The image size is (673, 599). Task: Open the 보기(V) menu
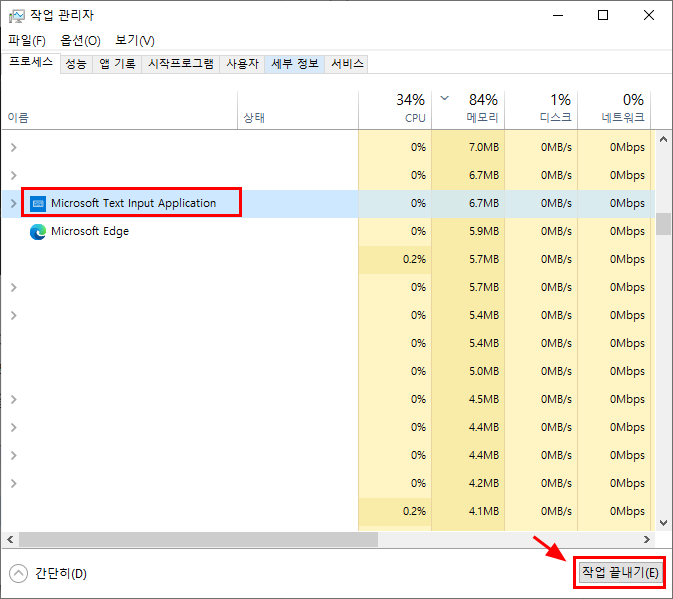click(135, 41)
